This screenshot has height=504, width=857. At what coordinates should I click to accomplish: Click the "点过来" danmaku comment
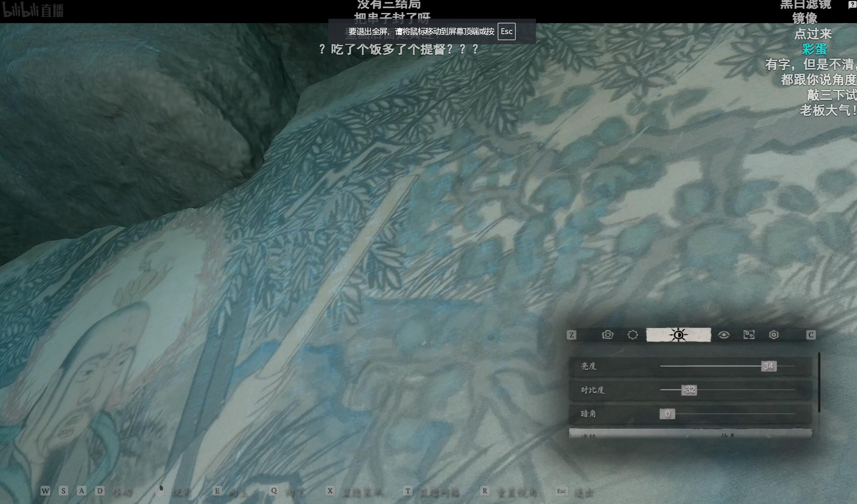[x=813, y=34]
